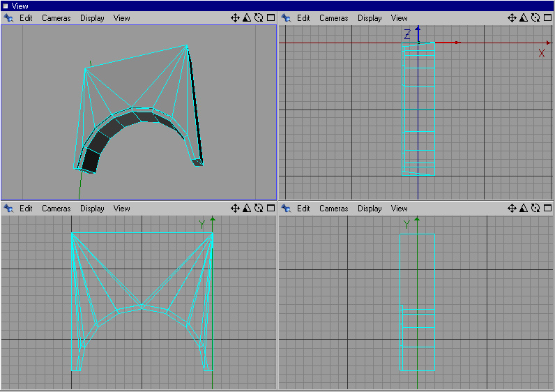Click rotate camera icon in bottom-left front viewport

pos(259,209)
